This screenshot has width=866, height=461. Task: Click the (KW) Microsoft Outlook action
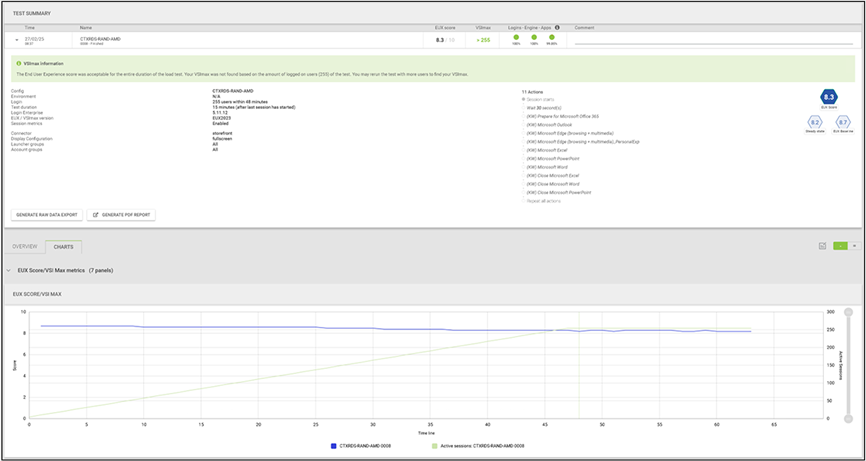tap(550, 125)
